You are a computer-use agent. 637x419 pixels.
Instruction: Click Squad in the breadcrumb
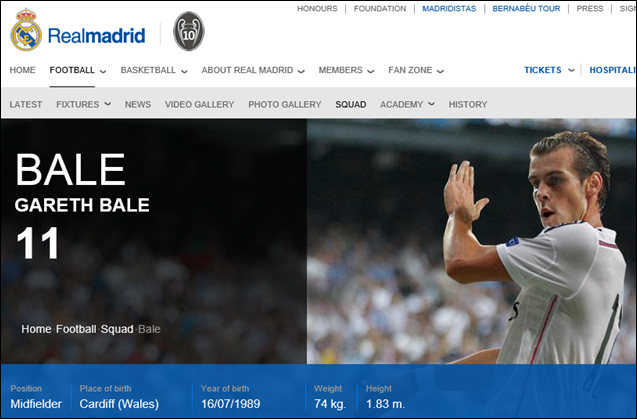coord(117,329)
